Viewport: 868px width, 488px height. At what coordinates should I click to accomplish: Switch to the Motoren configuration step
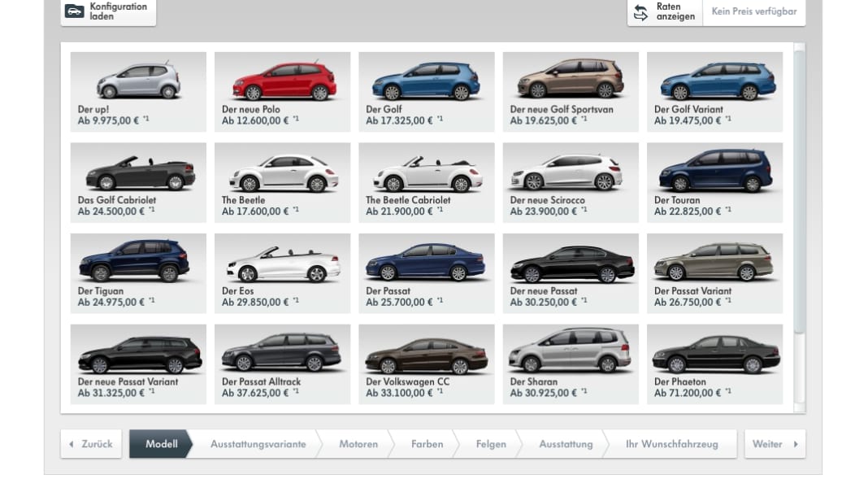[358, 444]
